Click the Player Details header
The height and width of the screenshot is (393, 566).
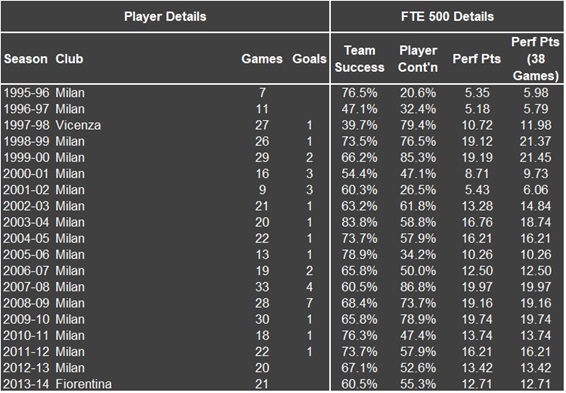pos(165,17)
